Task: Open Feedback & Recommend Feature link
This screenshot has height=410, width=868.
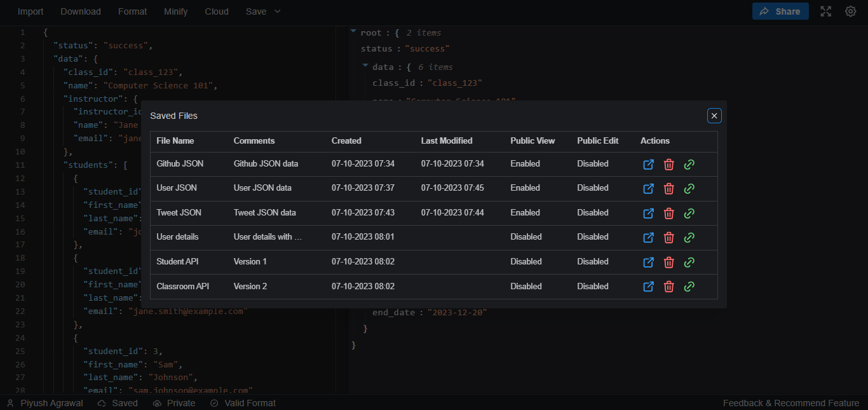Action: pyautogui.click(x=790, y=403)
